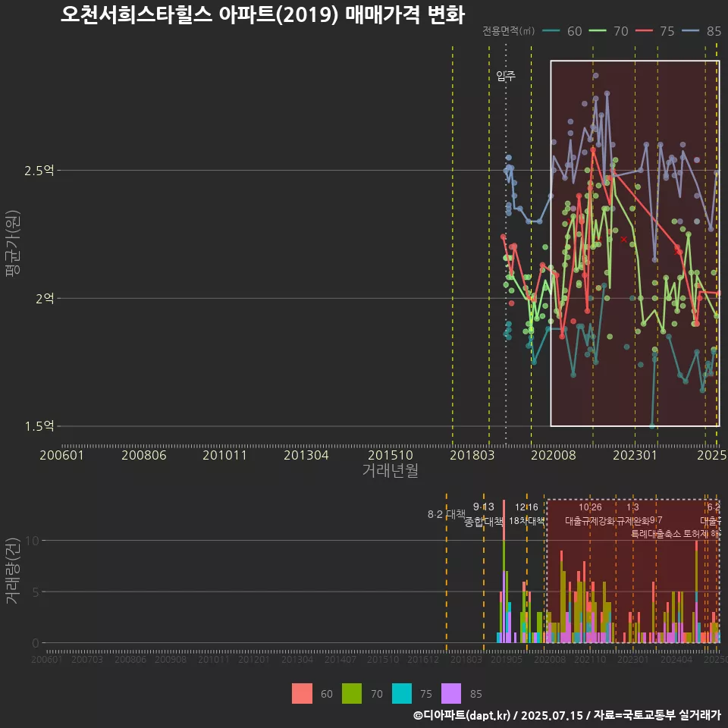Click the 입주 marker label

[x=506, y=76]
